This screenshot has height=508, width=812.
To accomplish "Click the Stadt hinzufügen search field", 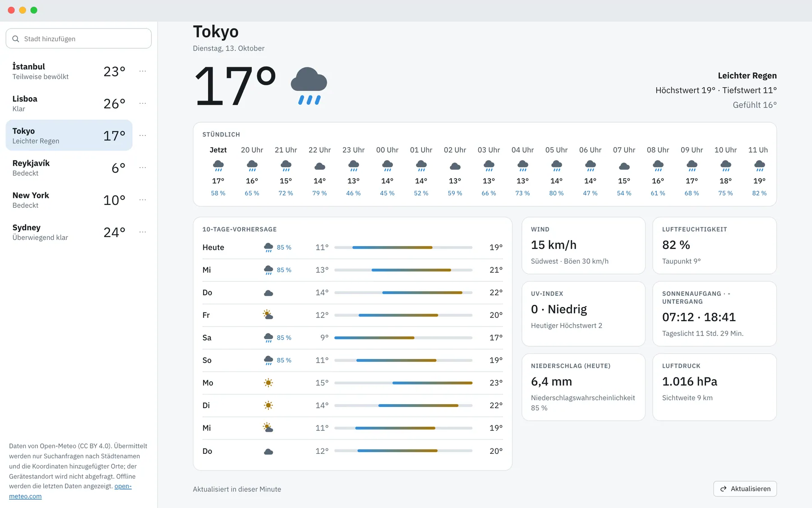I will pos(78,39).
